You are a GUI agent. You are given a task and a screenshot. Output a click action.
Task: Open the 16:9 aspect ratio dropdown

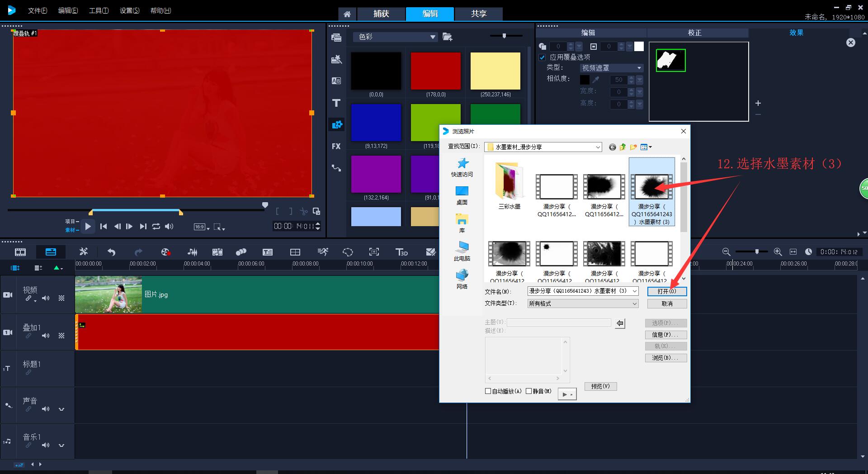click(202, 227)
